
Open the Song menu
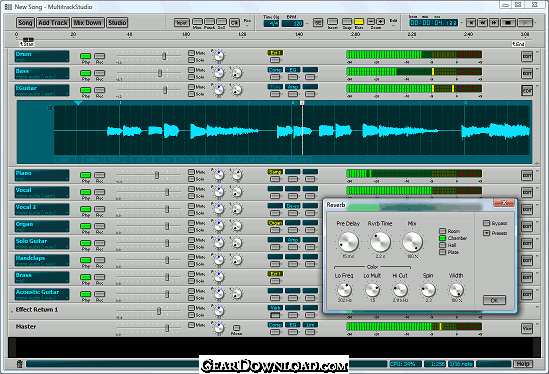pyautogui.click(x=25, y=23)
